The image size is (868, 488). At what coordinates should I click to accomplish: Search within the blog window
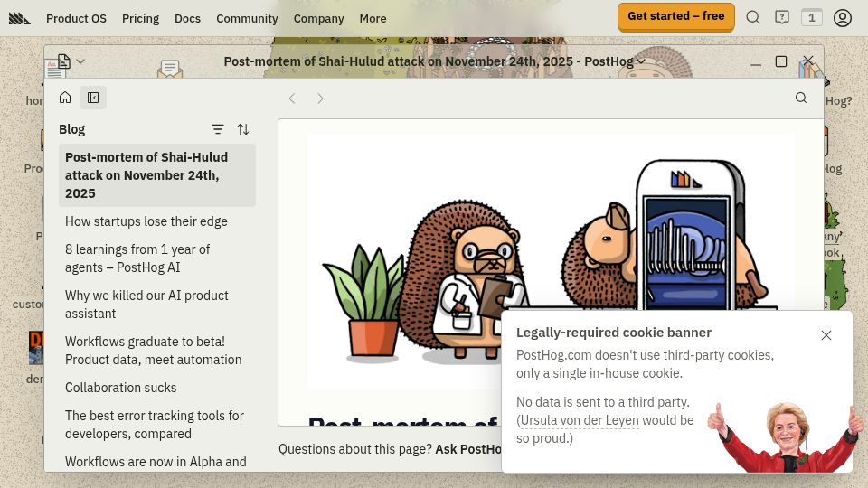click(x=801, y=98)
